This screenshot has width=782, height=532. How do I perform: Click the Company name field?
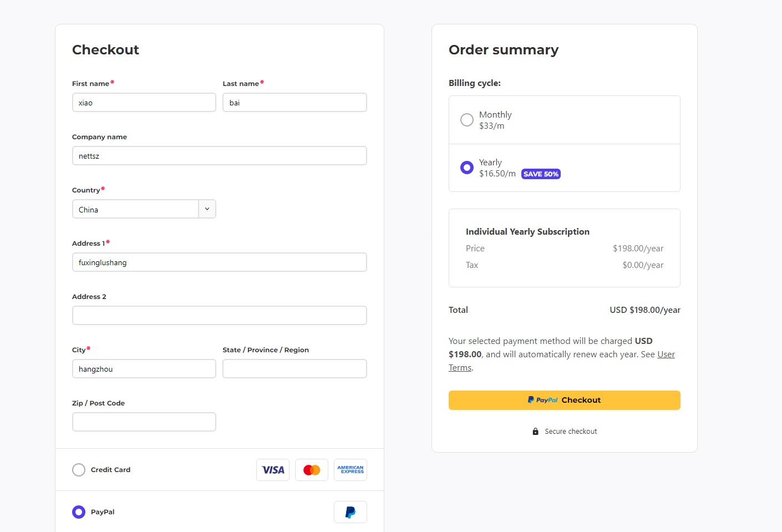[219, 156]
